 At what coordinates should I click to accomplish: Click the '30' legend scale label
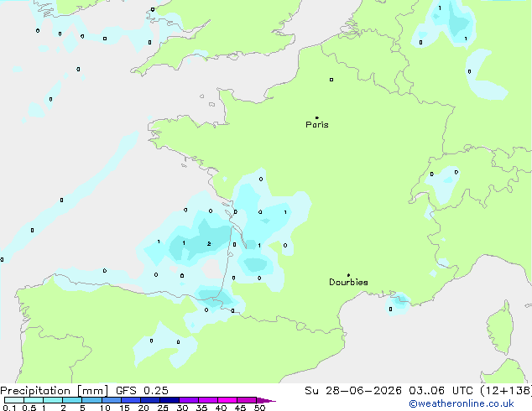pyautogui.click(x=182, y=408)
